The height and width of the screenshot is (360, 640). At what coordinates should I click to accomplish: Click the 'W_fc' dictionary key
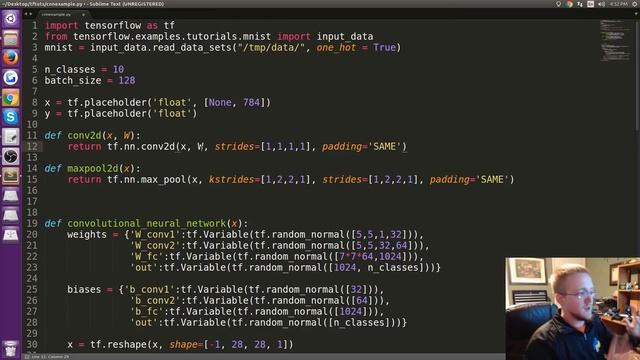coord(146,256)
